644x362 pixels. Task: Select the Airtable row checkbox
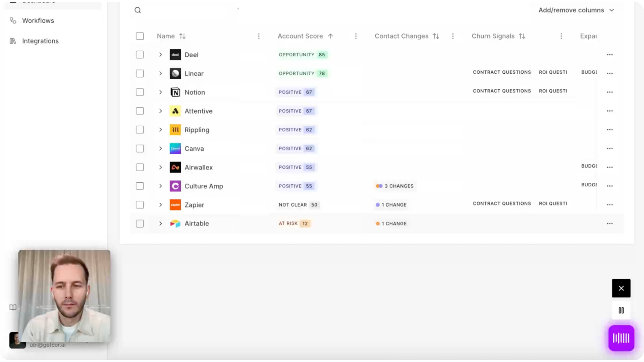(140, 224)
